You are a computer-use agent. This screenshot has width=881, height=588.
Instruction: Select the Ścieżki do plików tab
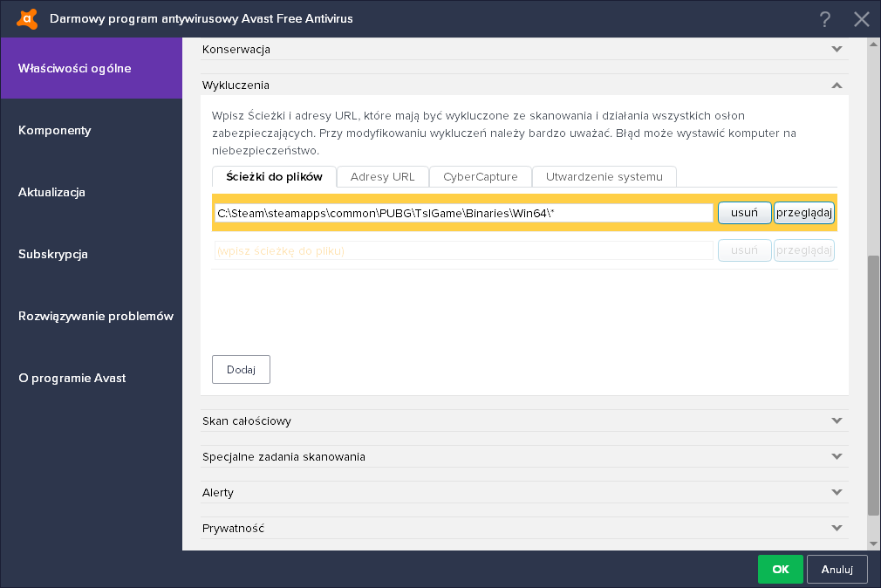[274, 176]
